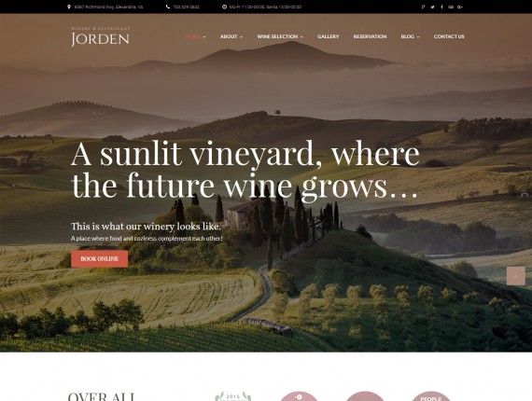Click the Book Online button

tap(100, 259)
